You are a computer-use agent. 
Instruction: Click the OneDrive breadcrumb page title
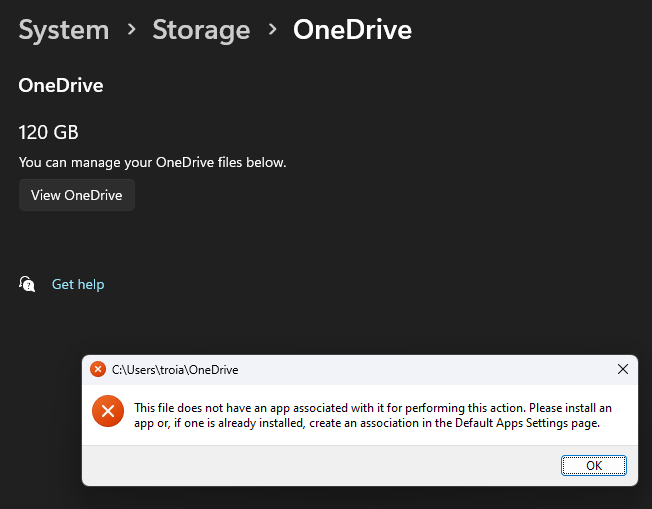click(352, 30)
